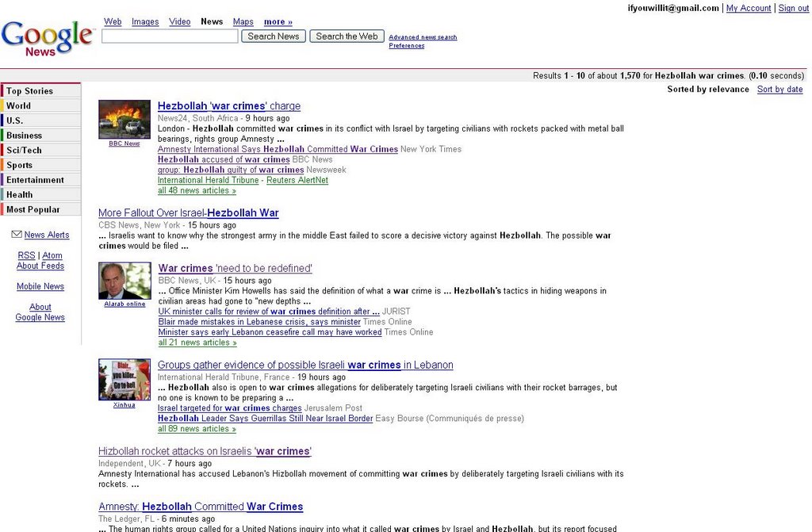Open Advanced news search link
812x532 pixels.
[x=423, y=37]
